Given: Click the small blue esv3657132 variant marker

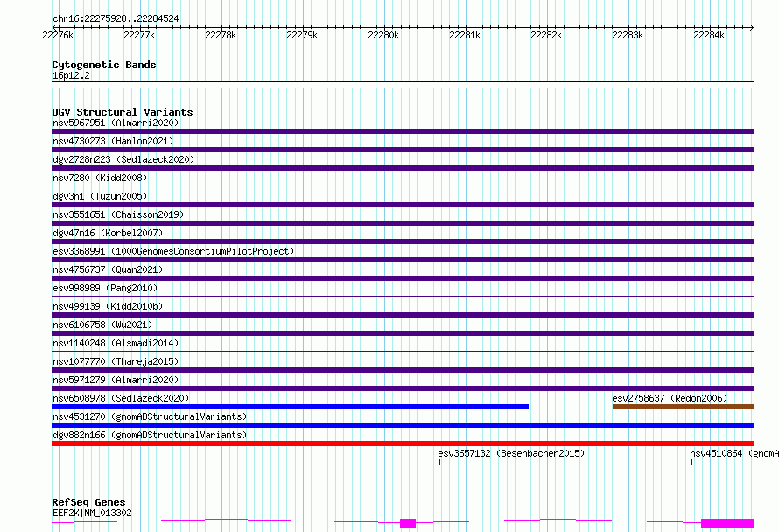Looking at the screenshot, I should pyautogui.click(x=439, y=462).
